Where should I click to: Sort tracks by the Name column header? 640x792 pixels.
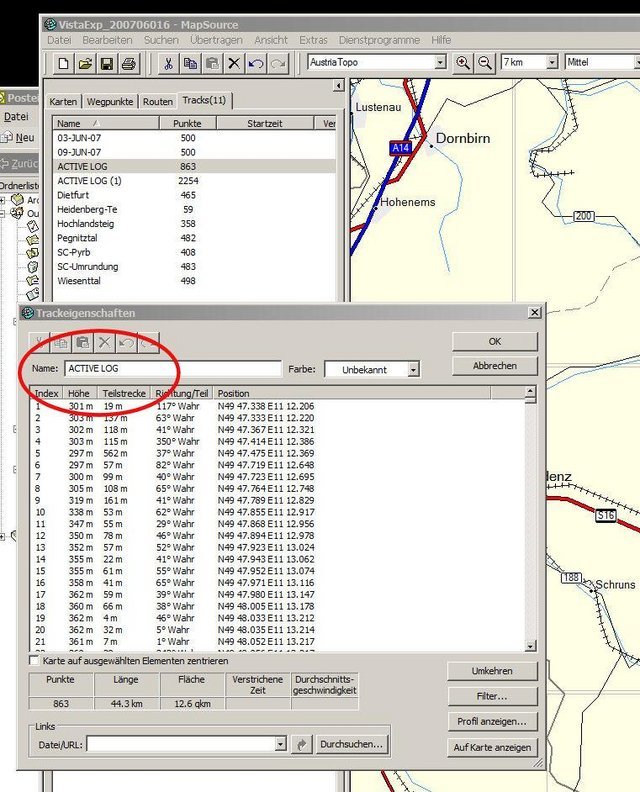point(106,123)
